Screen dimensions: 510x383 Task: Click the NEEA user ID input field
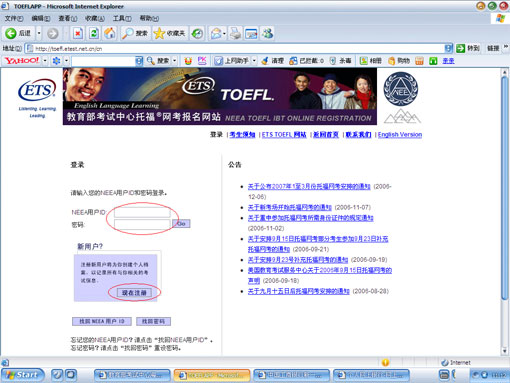coord(142,212)
